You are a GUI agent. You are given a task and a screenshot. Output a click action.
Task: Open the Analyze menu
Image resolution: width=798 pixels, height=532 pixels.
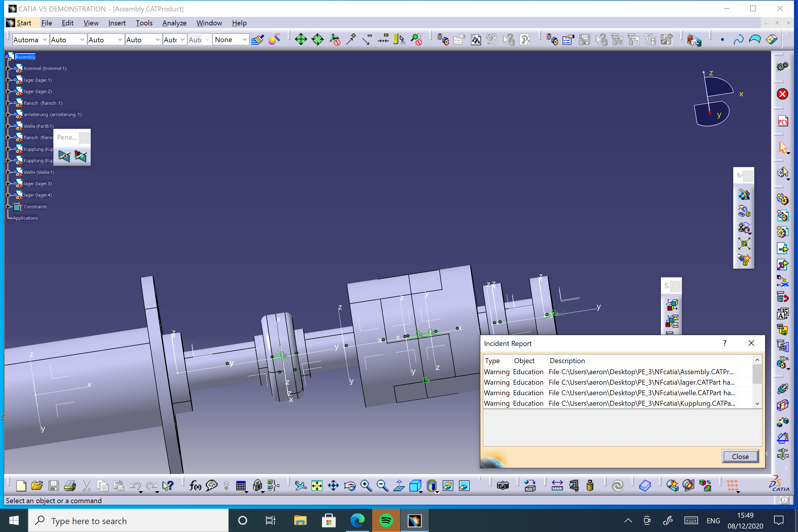[x=174, y=23]
